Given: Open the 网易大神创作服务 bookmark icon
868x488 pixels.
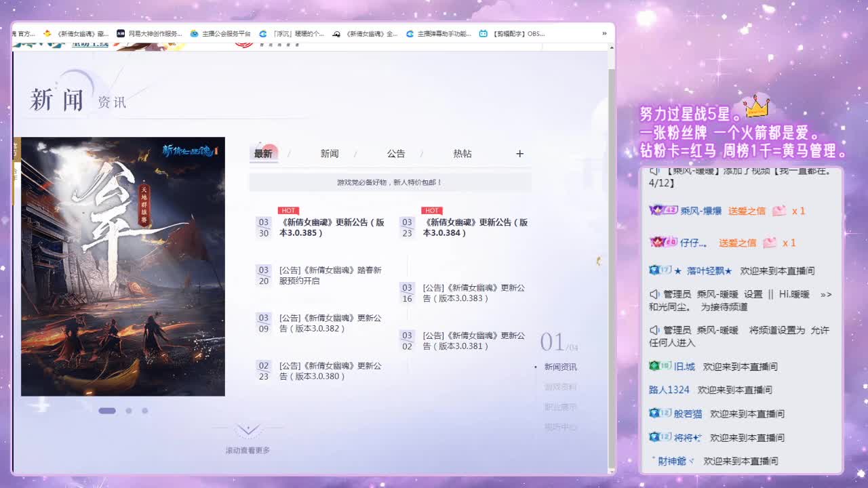Looking at the screenshot, I should pyautogui.click(x=121, y=33).
